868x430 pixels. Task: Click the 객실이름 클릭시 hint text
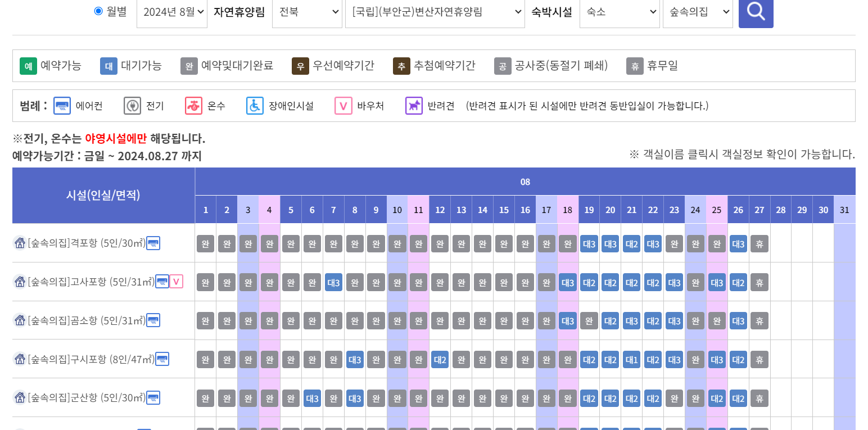tap(742, 154)
